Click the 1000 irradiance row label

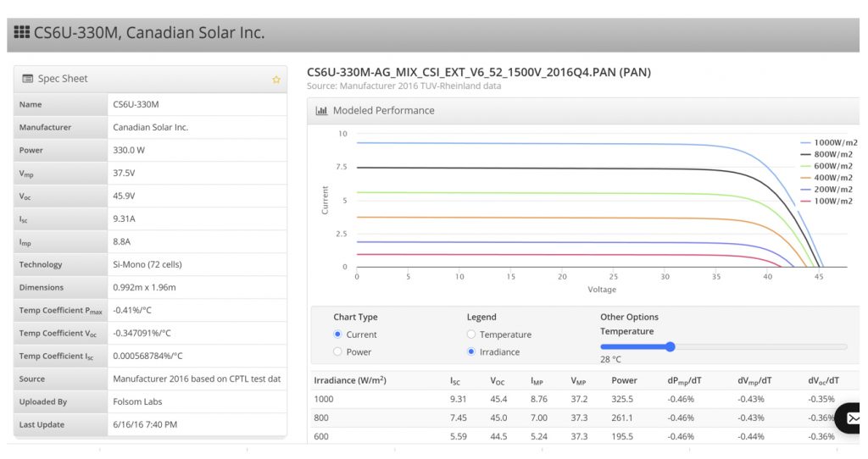pyautogui.click(x=323, y=399)
